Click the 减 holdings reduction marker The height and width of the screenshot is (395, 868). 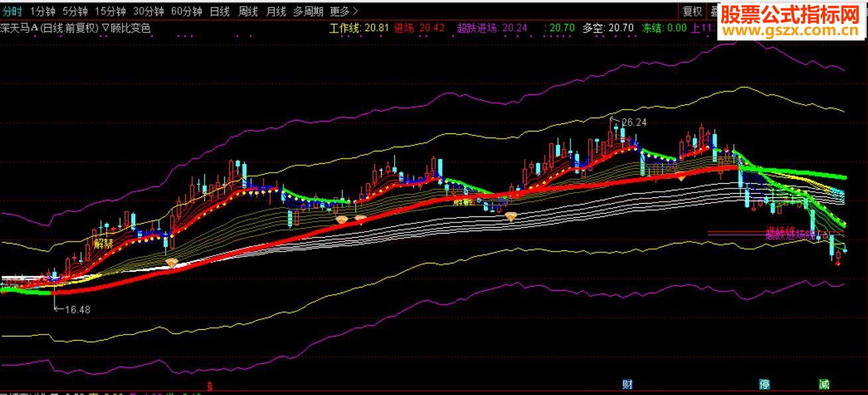(824, 384)
